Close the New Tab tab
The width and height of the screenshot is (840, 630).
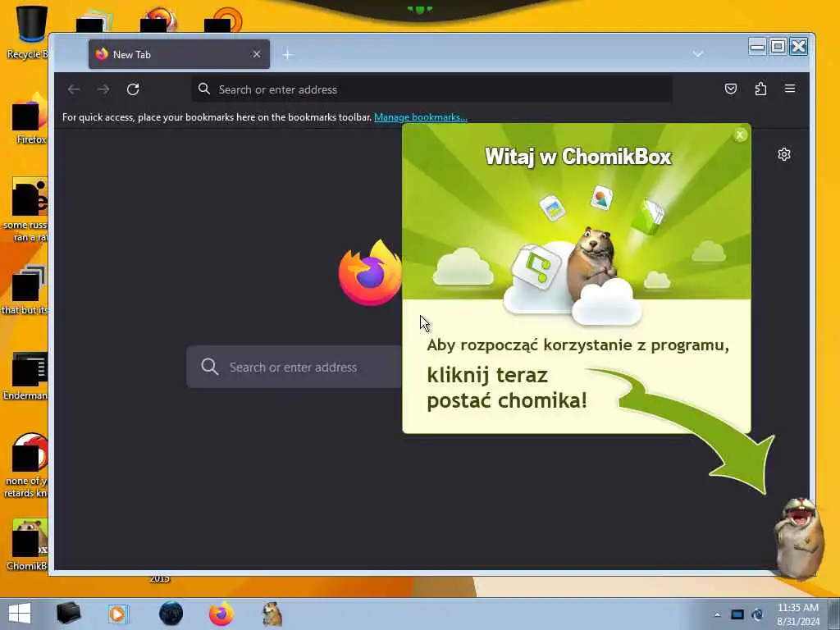[x=257, y=54]
